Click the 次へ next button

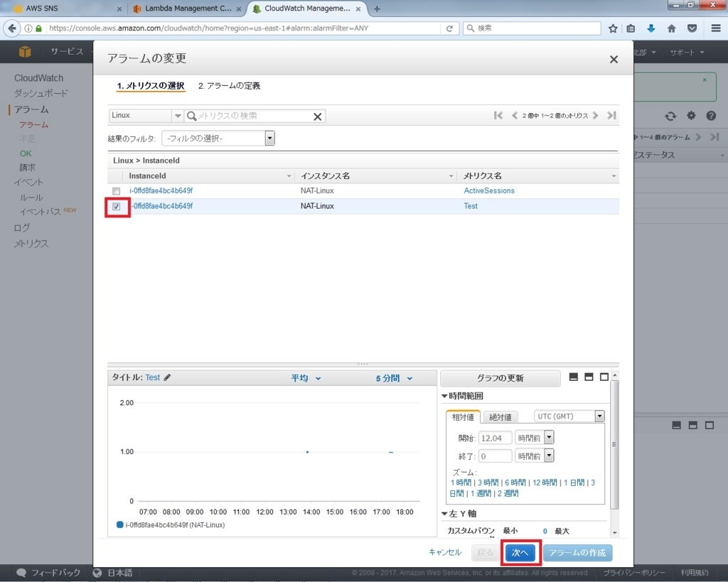[x=520, y=553]
